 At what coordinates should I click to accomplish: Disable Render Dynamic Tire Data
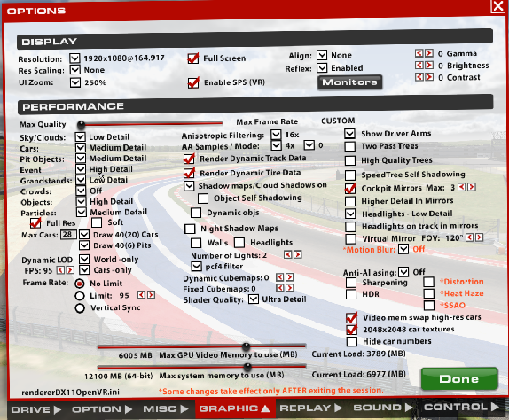[x=189, y=173]
